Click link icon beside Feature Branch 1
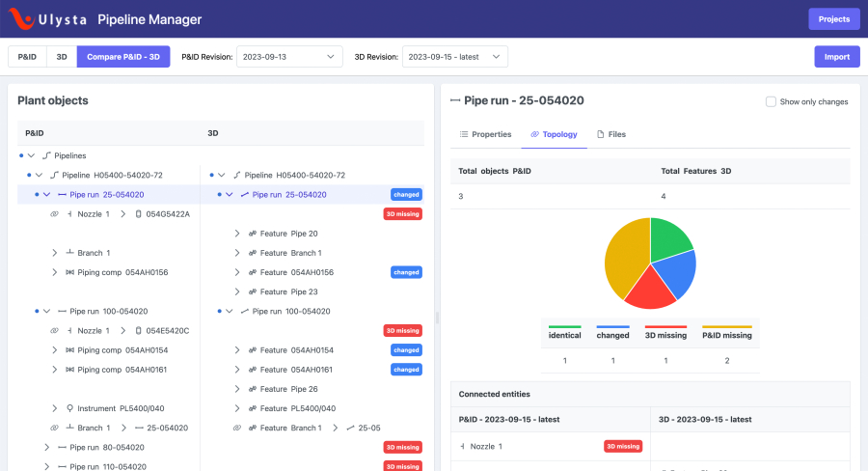Screen dimensions: 868x471 [x=237, y=428]
